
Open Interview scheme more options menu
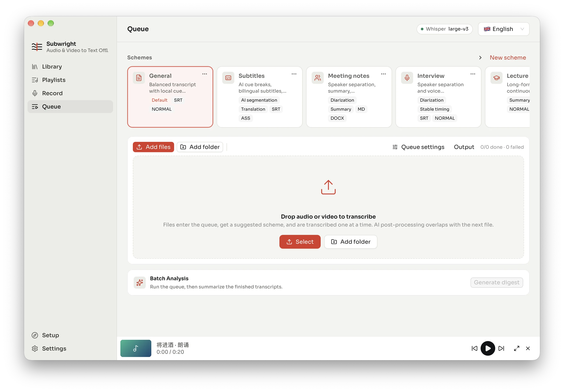(x=473, y=74)
